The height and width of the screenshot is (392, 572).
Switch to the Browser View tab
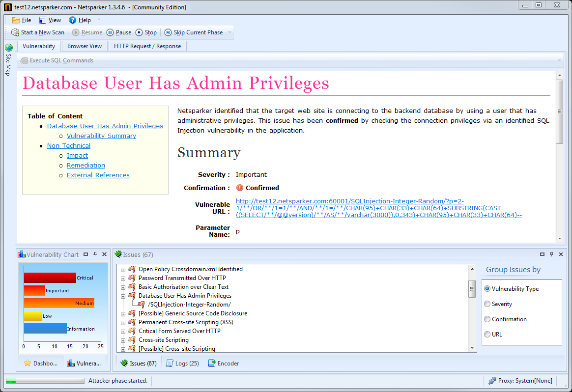tap(84, 46)
